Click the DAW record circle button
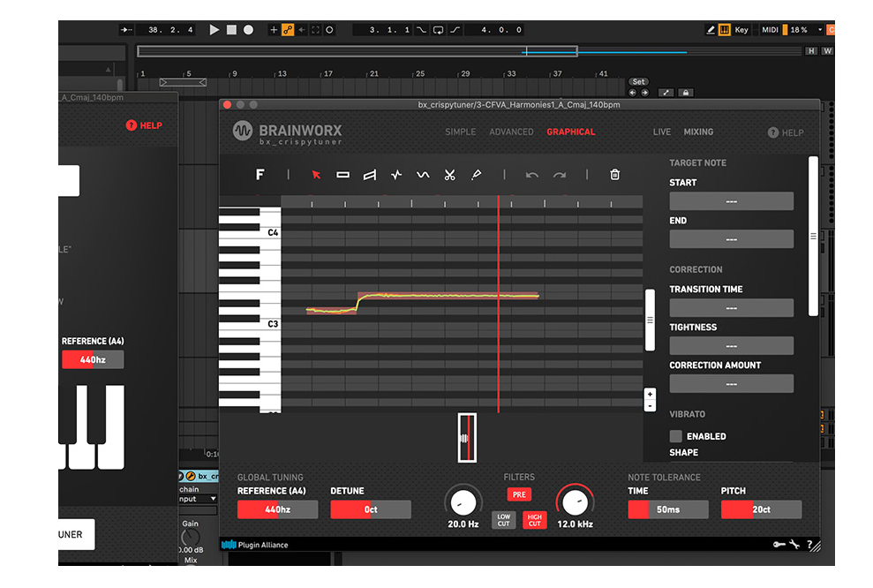Viewport: 873px width, 588px height. click(x=248, y=30)
